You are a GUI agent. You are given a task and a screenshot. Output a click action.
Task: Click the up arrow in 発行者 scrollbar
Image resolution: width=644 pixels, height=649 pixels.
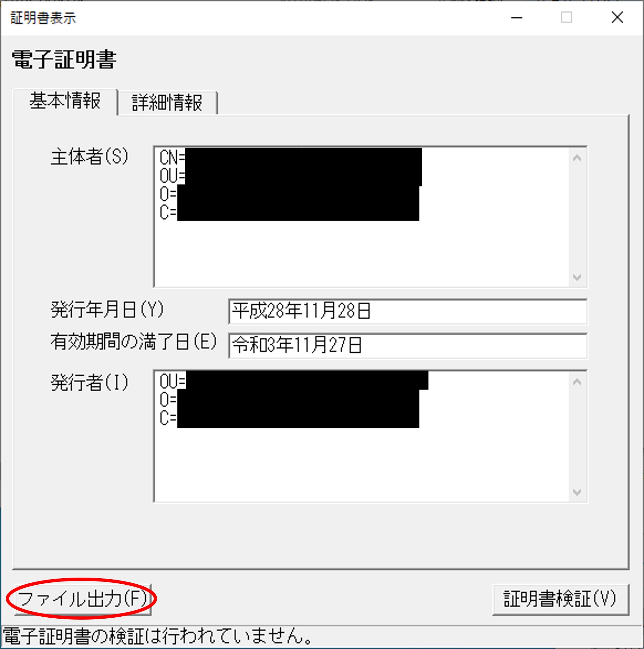577,382
